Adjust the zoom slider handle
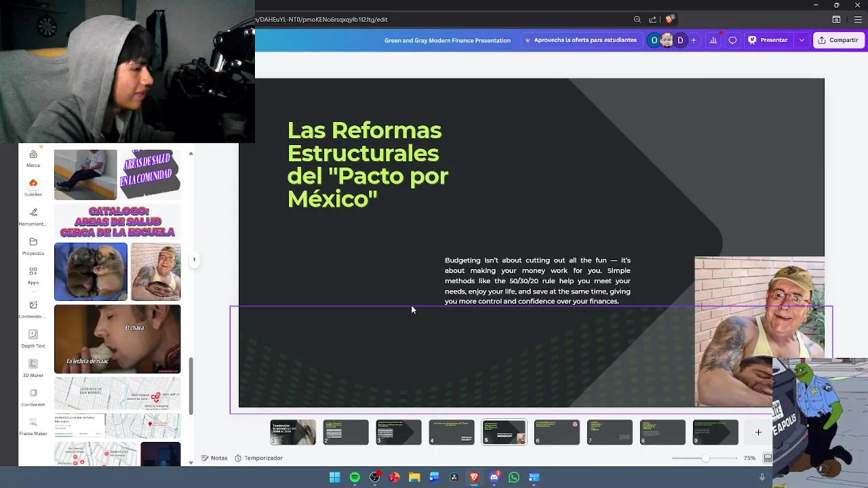This screenshot has height=488, width=868. (x=706, y=458)
